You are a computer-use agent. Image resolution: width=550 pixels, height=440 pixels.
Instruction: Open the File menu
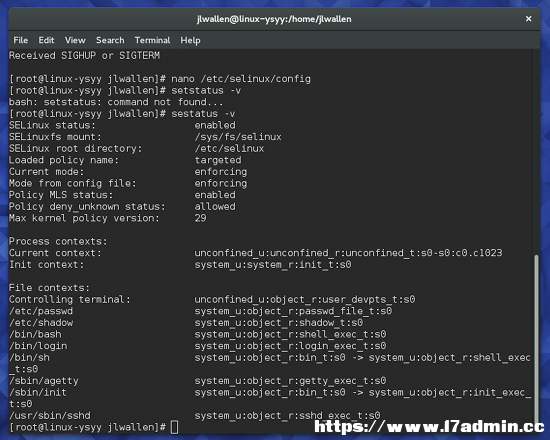click(x=21, y=40)
